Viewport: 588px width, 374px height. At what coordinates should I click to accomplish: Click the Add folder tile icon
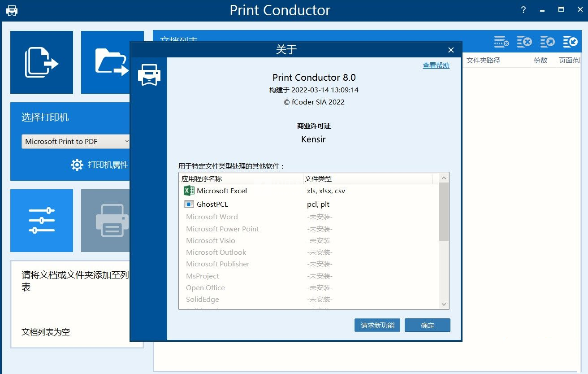[112, 62]
